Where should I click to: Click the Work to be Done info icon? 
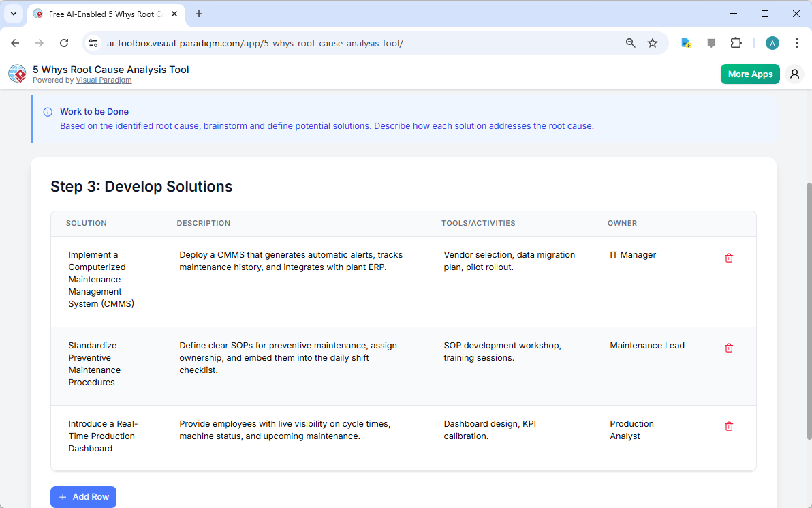click(x=48, y=111)
